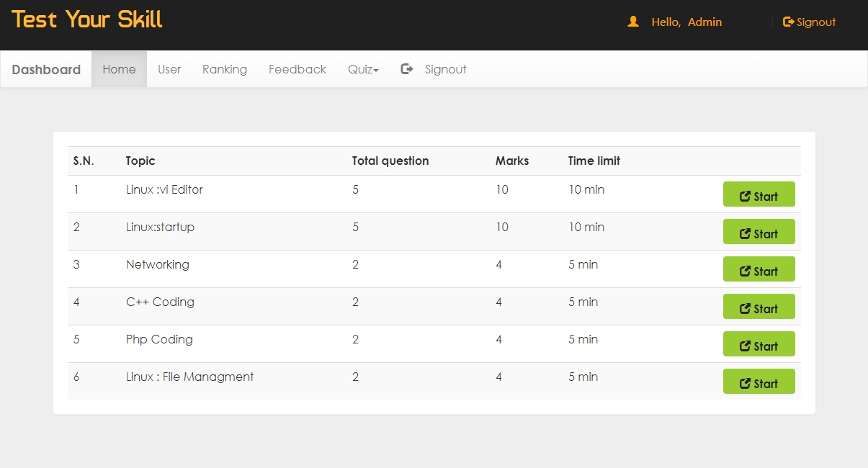Select the Networking topic row text
Screen dimensions: 868x468
click(158, 264)
